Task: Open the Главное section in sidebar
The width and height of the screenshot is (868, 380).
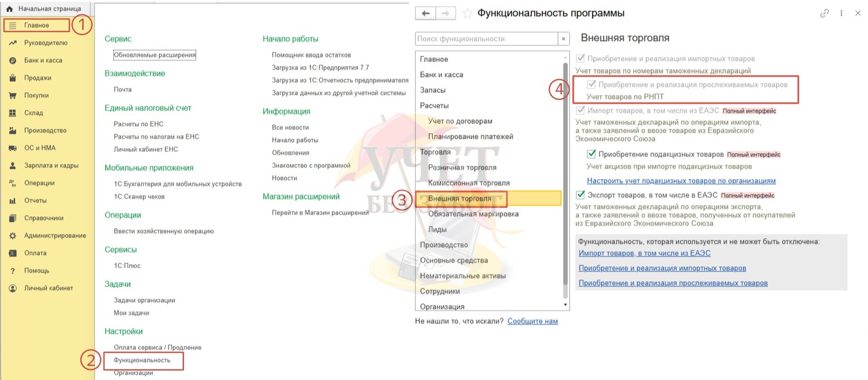Action: click(37, 25)
